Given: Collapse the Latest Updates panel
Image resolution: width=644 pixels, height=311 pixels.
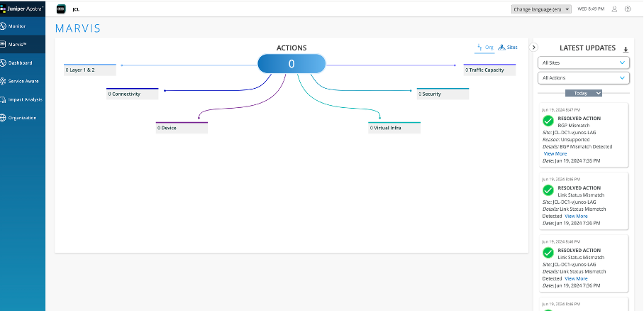Looking at the screenshot, I should point(534,47).
